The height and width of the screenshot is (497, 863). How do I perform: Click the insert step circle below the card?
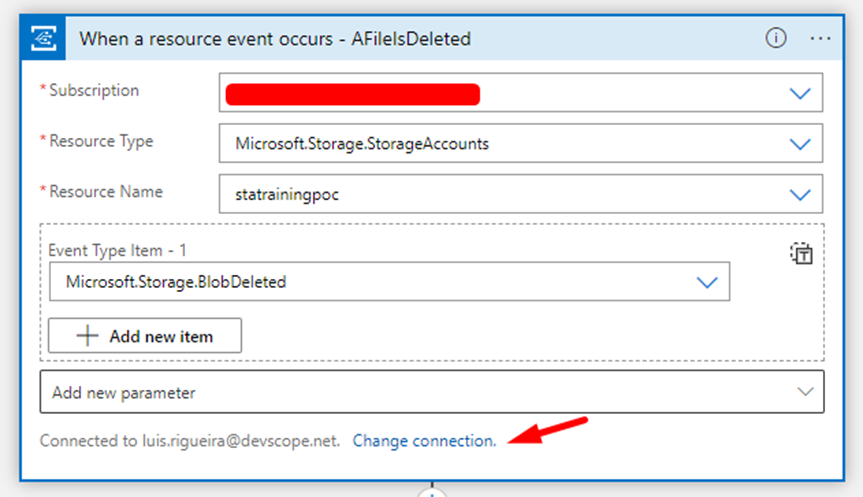(x=432, y=492)
